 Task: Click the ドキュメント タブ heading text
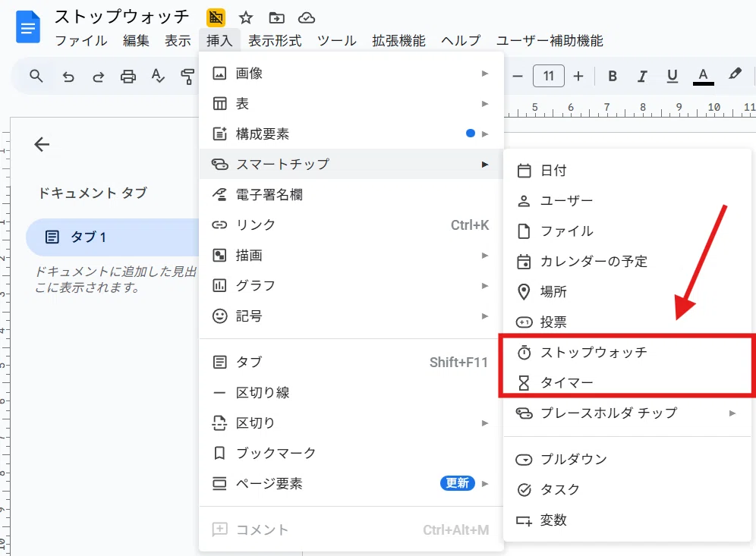pos(93,193)
